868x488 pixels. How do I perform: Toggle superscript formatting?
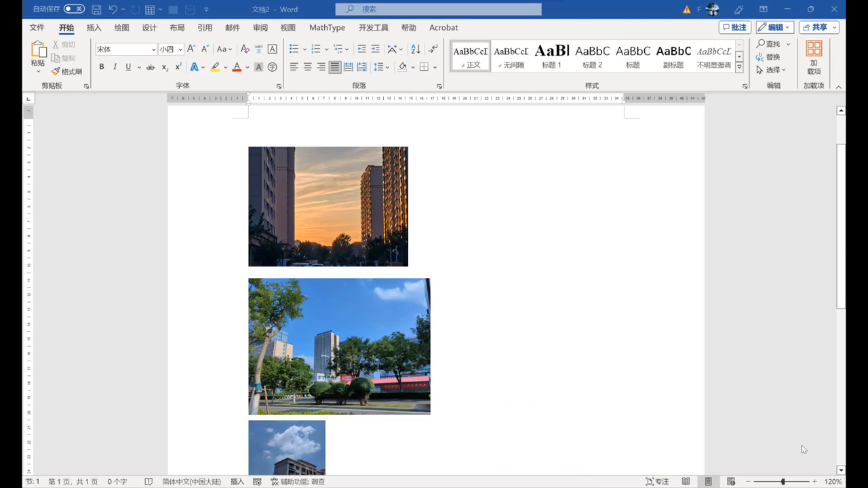coord(178,67)
